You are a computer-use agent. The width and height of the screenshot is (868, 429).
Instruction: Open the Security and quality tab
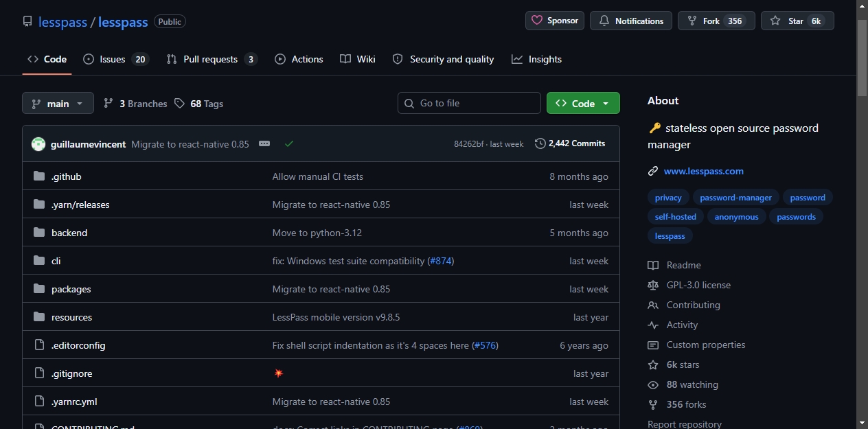click(x=443, y=59)
